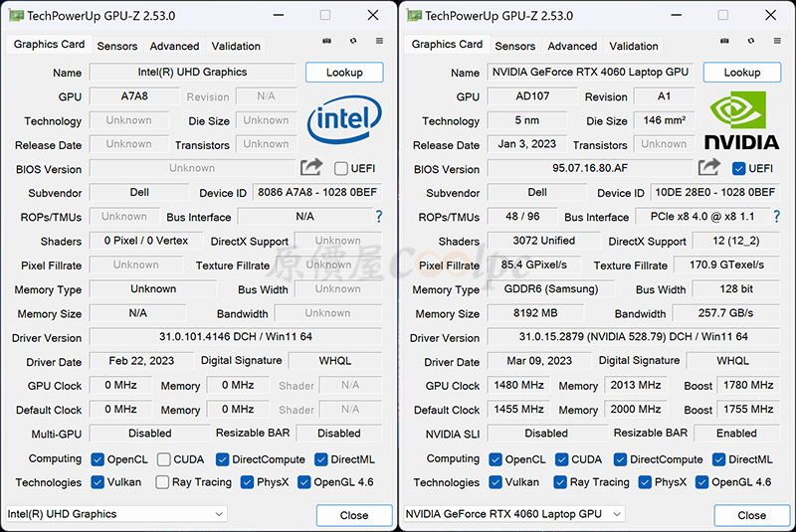Screen dimensions: 796x532
Task: Toggle the OpenCL checkbox in Intel window
Action: coord(98,459)
